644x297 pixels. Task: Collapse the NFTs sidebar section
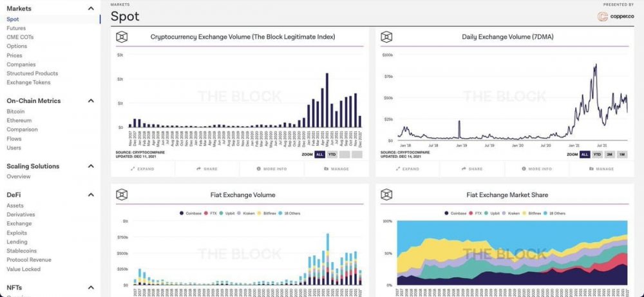click(x=91, y=287)
